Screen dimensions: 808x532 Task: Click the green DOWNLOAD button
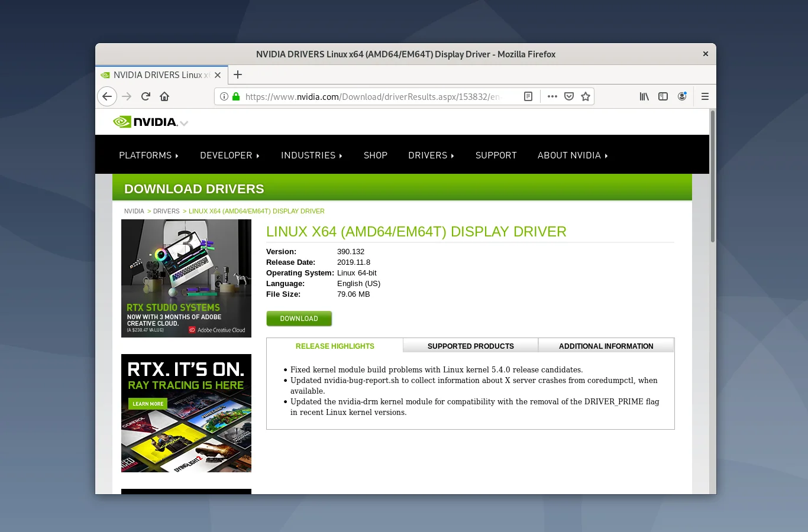point(299,319)
